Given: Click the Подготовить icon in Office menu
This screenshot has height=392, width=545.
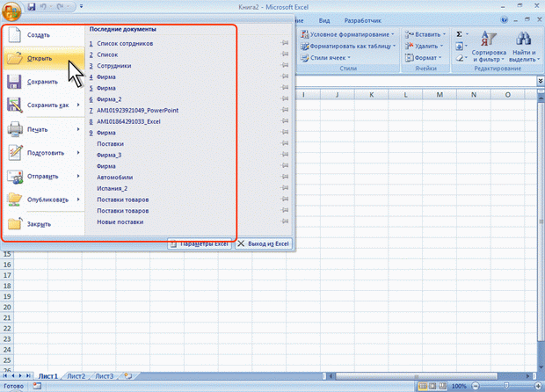Looking at the screenshot, I should 15,153.
